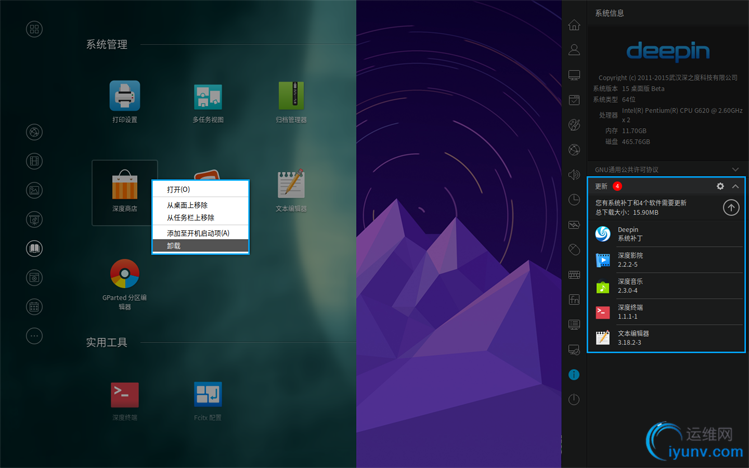Open mouse settings icon

tap(574, 249)
